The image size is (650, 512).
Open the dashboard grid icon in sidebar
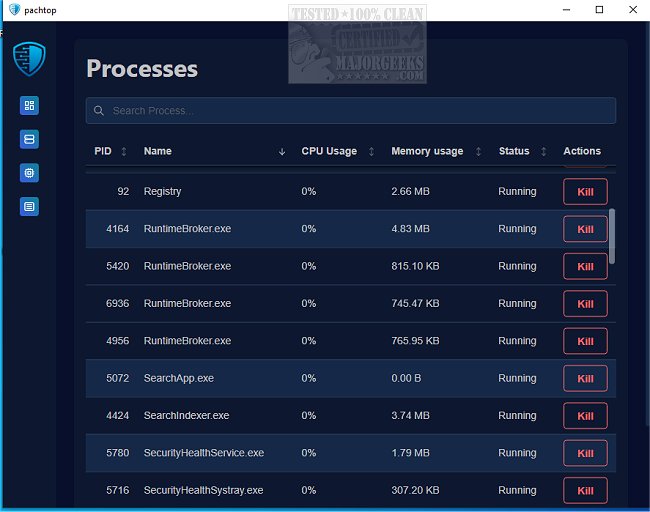tap(29, 106)
